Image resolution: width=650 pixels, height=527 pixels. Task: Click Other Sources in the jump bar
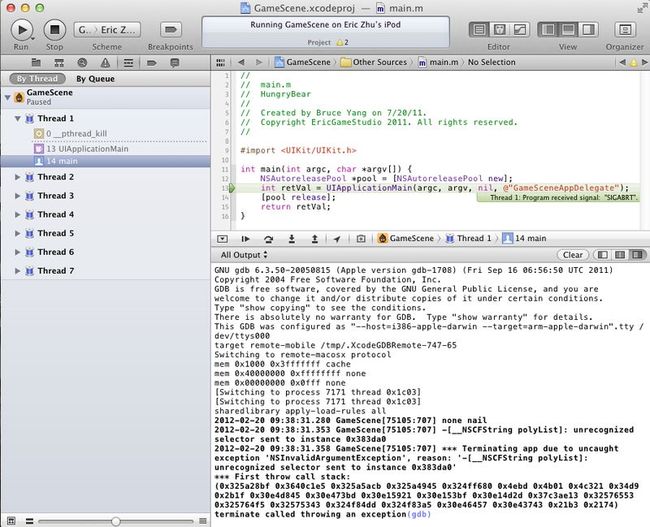point(374,62)
